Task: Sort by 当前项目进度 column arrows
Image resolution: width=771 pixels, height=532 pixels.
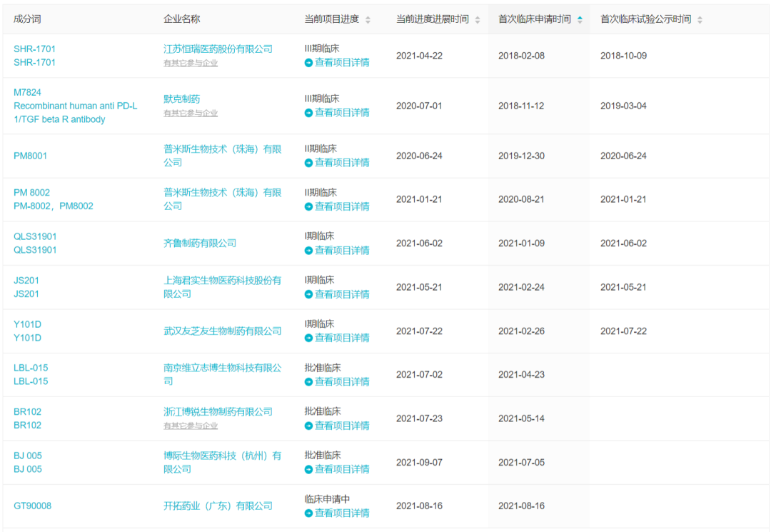Action: tap(368, 20)
